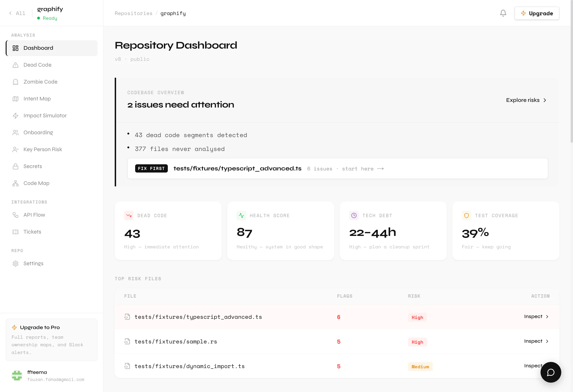The image size is (573, 392).
Task: Click the Intent Map map icon
Action: point(16,99)
